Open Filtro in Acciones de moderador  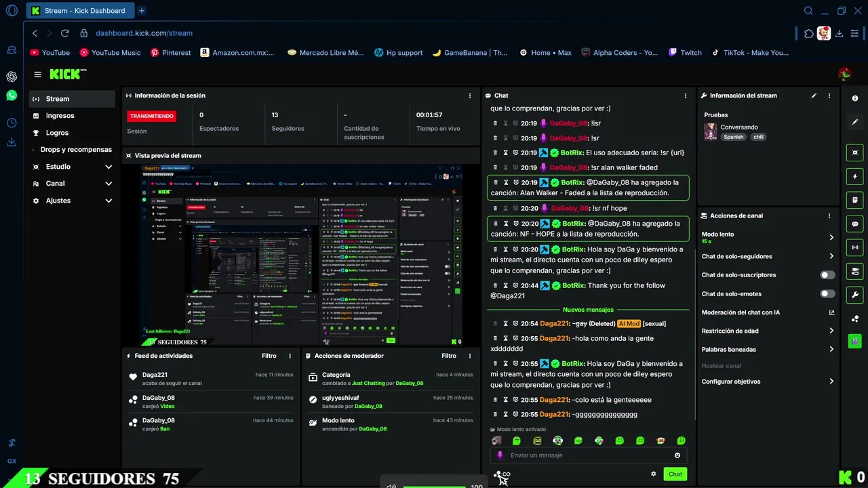click(x=449, y=356)
